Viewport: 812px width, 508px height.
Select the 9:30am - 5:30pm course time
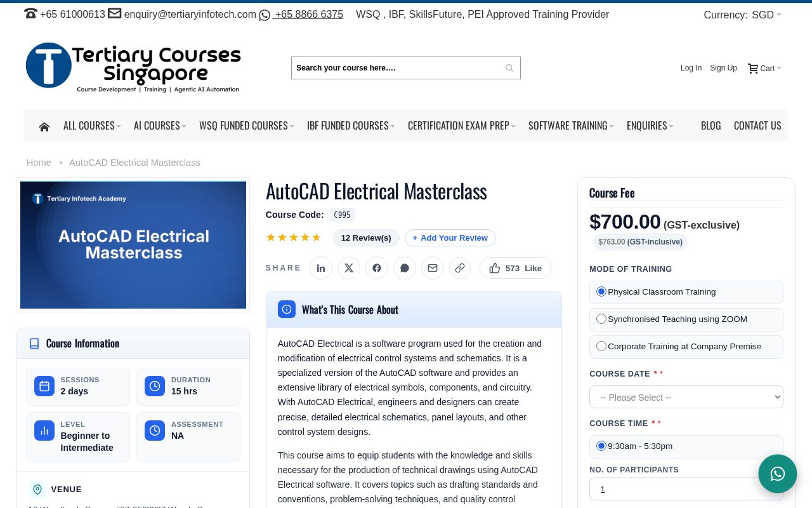[601, 446]
